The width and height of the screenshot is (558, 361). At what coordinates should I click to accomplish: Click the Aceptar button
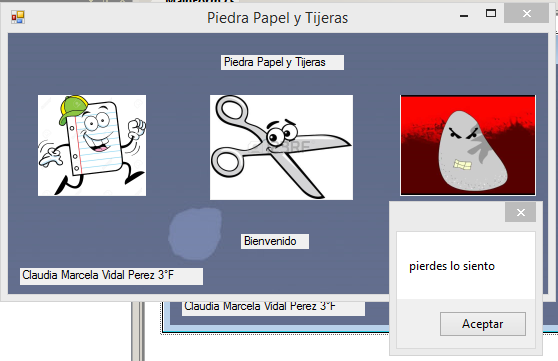tap(483, 324)
